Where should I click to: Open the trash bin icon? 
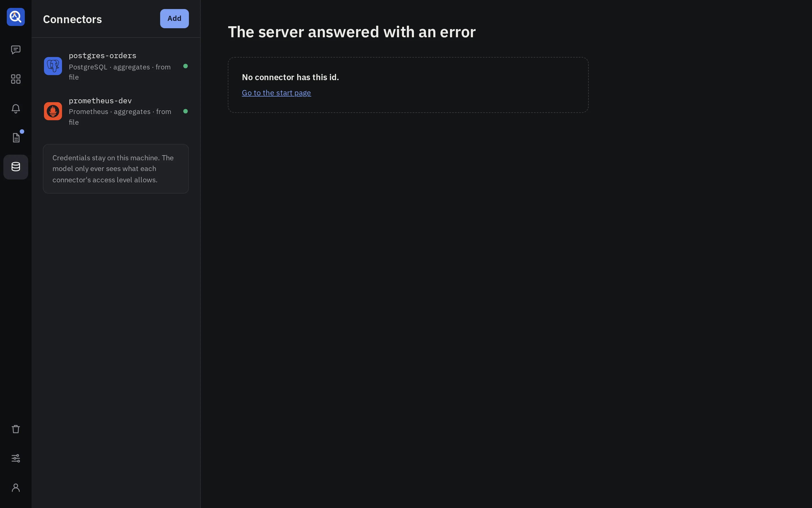click(x=16, y=429)
